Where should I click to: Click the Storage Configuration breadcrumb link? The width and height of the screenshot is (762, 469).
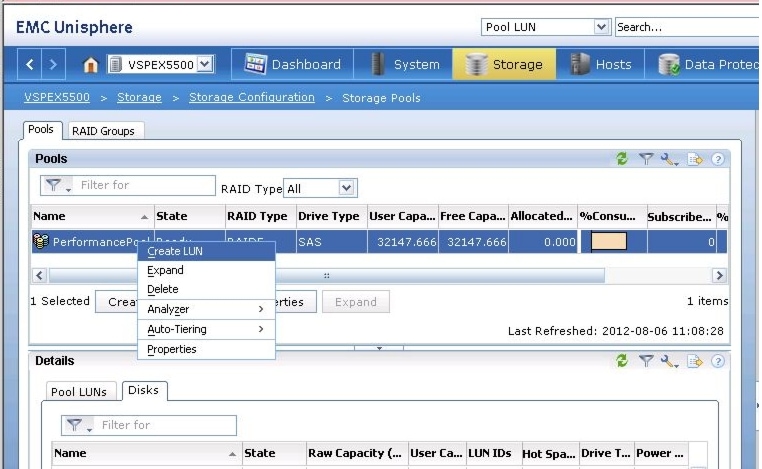coord(252,97)
